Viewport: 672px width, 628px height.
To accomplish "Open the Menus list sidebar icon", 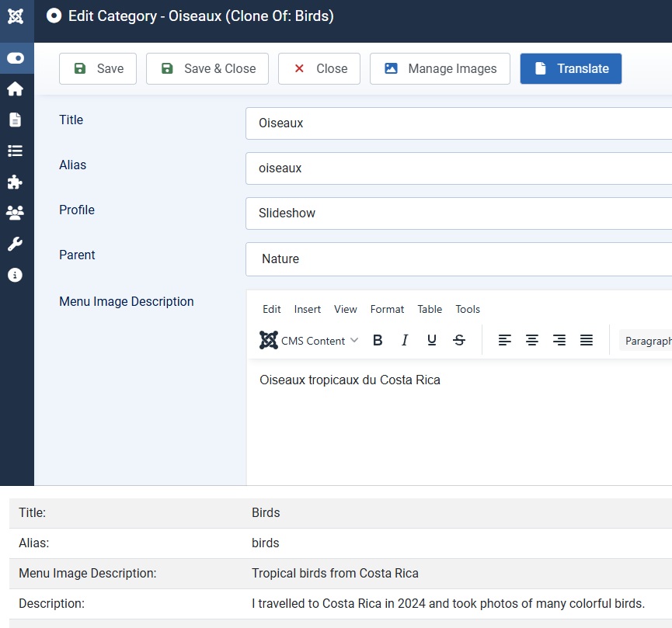I will [x=15, y=151].
